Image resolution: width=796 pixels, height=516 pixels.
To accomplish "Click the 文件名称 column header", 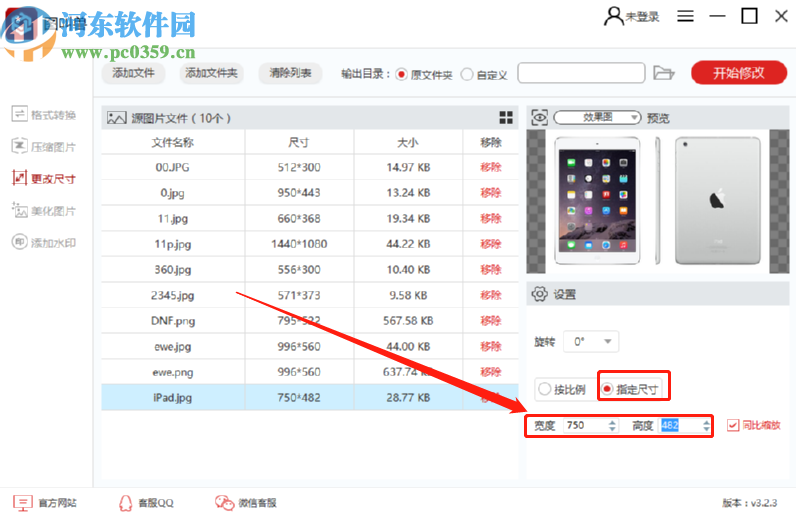I will [x=173, y=142].
